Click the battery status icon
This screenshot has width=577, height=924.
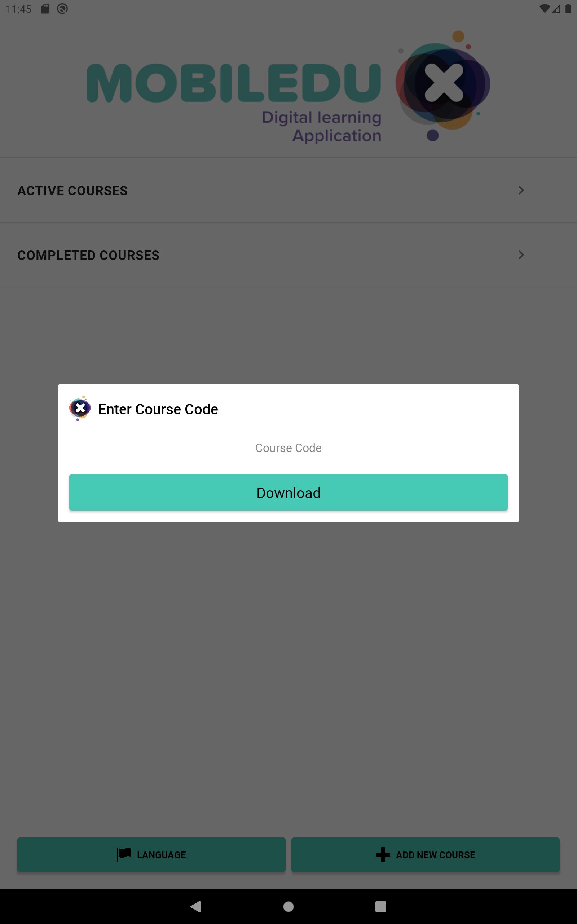[x=568, y=8]
